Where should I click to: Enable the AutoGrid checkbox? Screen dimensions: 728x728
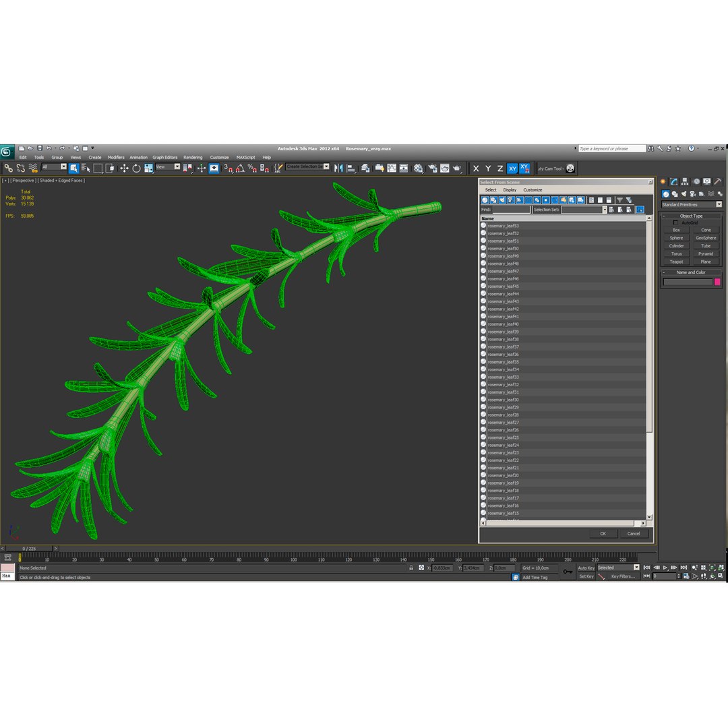coord(675,222)
